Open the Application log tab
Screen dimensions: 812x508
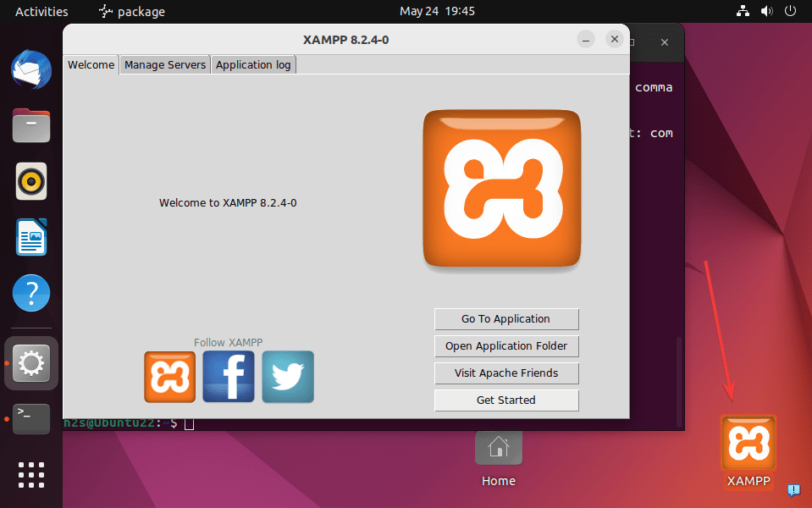(253, 64)
